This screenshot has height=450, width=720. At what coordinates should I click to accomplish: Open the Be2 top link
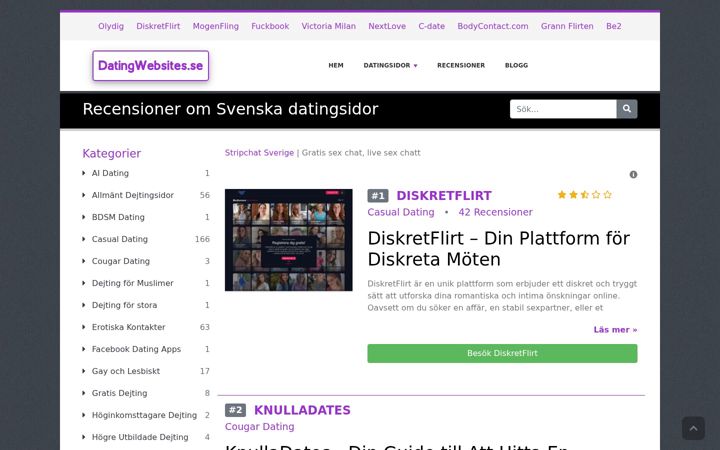613,26
